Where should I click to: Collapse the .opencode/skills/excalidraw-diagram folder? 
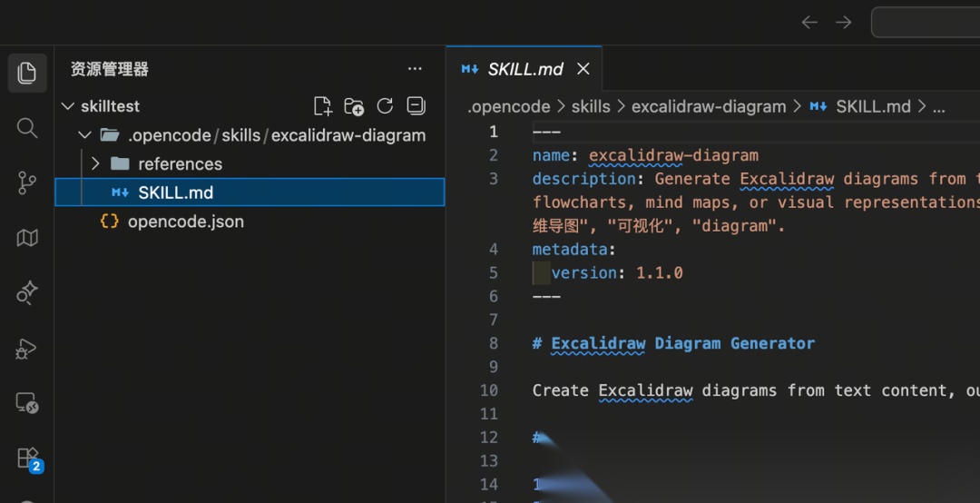coord(85,135)
